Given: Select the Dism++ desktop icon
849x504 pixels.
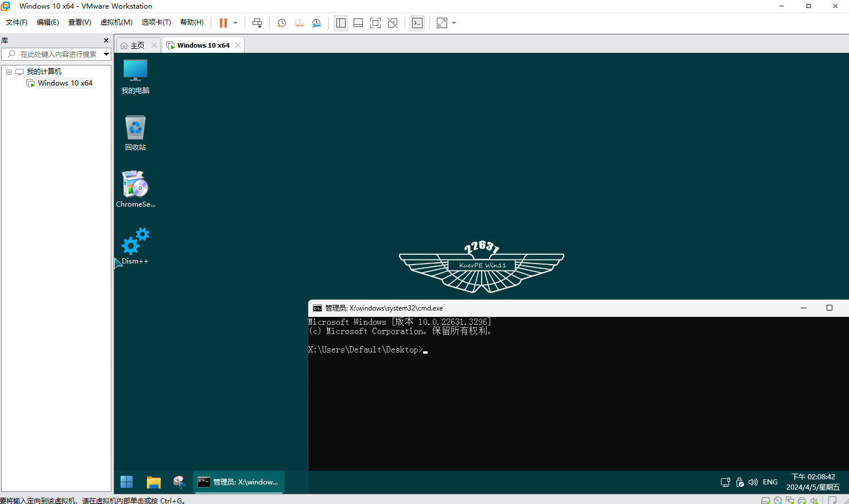Looking at the screenshot, I should click(x=135, y=247).
